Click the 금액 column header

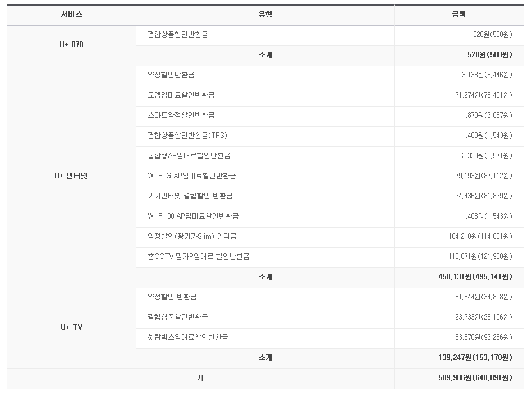(x=458, y=15)
